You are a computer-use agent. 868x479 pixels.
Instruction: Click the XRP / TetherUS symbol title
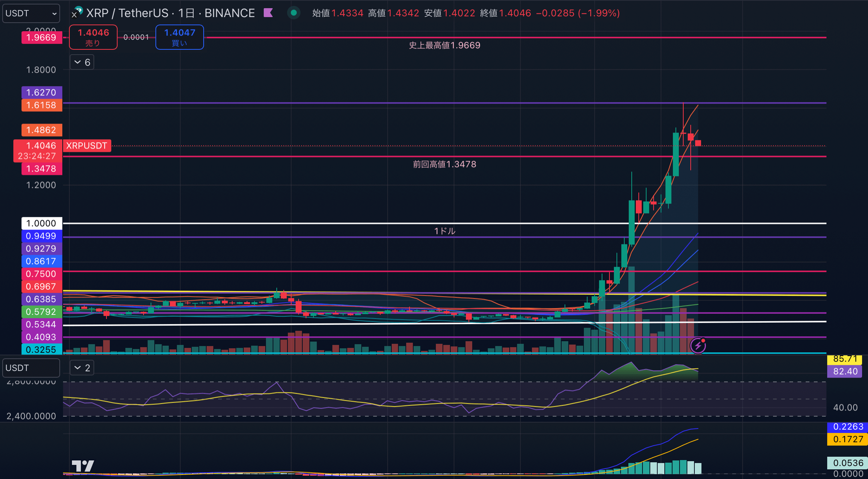pos(127,13)
